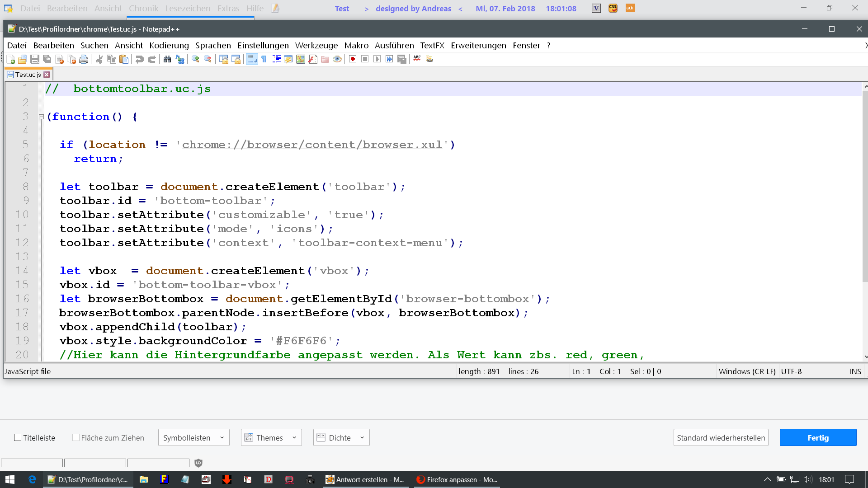Image resolution: width=868 pixels, height=488 pixels.
Task: Click the Save file icon
Action: (35, 59)
